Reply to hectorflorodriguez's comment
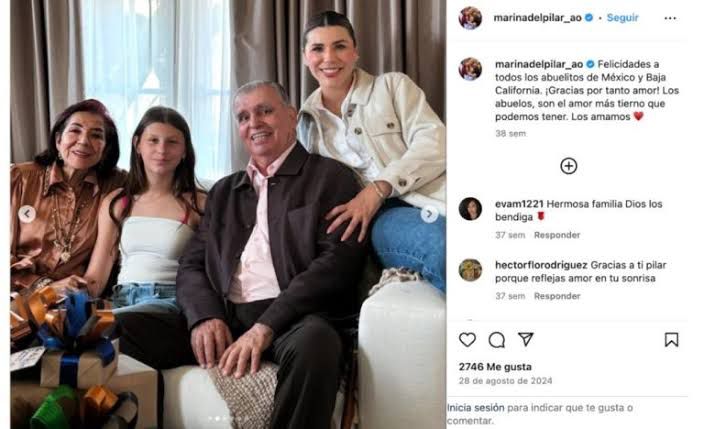Image resolution: width=715 pixels, height=429 pixels. point(557,296)
